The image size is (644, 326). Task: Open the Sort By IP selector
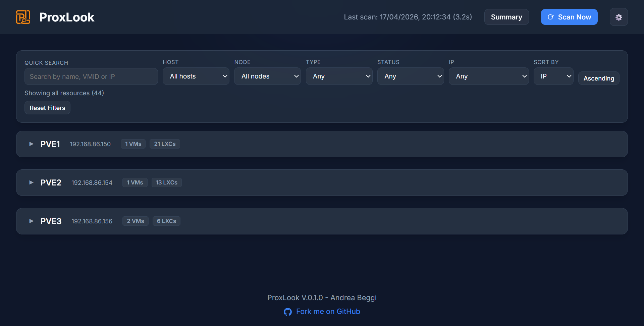point(553,76)
